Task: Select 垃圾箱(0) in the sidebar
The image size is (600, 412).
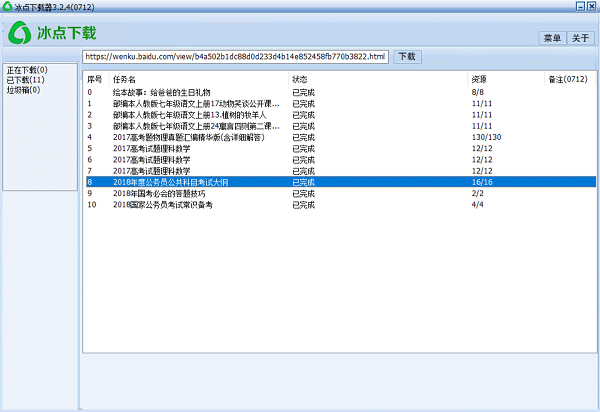Action: point(23,90)
